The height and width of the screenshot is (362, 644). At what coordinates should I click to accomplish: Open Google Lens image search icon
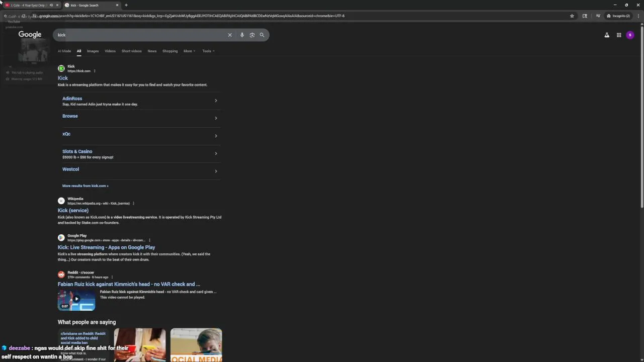[x=252, y=35]
